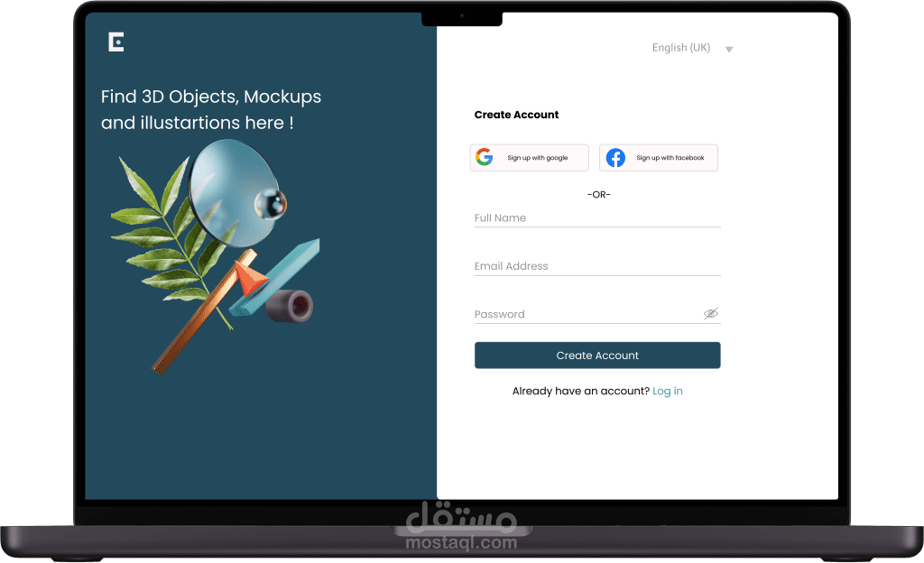Click the 3D objects illustration
Screen dimensions: 924x563
(x=215, y=256)
